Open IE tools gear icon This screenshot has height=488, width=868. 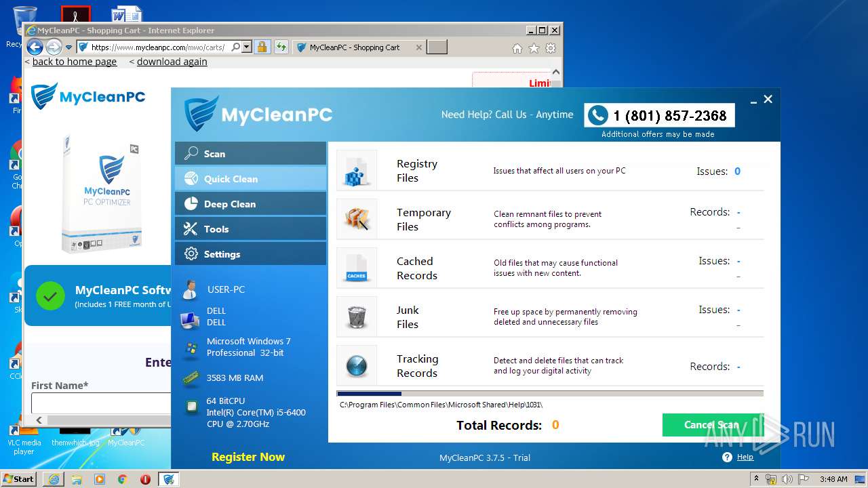(551, 48)
